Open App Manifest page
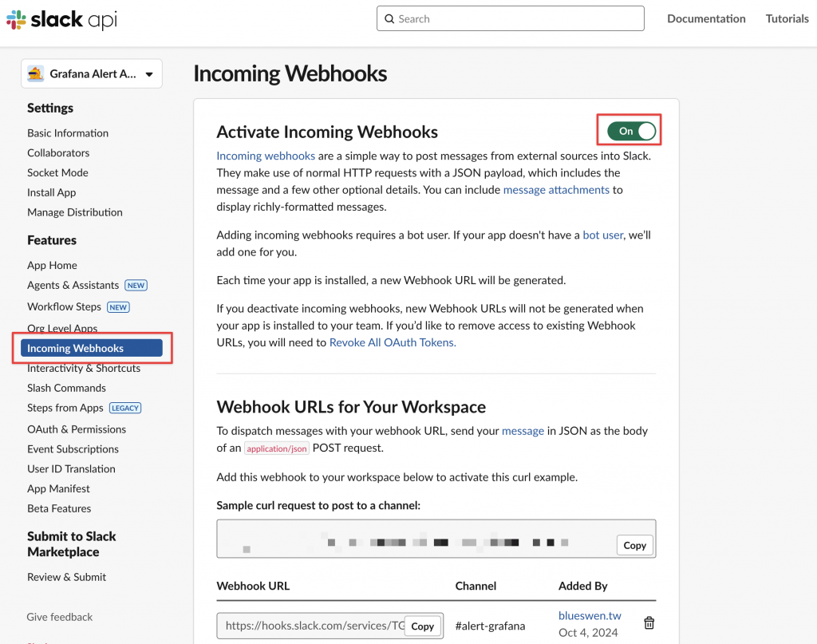 (58, 488)
